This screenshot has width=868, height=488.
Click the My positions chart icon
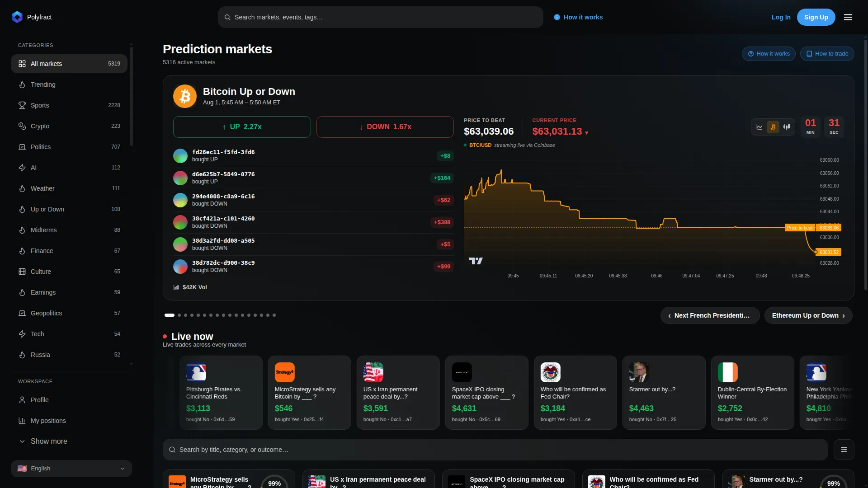[x=22, y=421]
